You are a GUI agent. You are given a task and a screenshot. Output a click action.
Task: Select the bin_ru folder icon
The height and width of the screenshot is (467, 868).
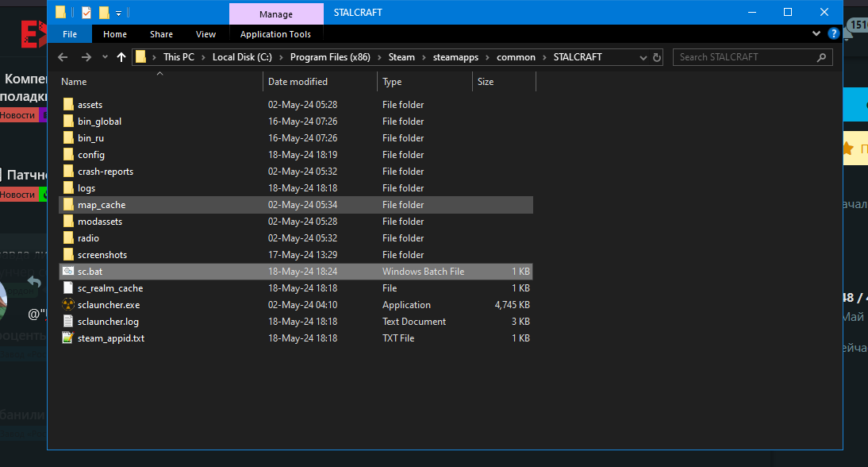click(68, 137)
